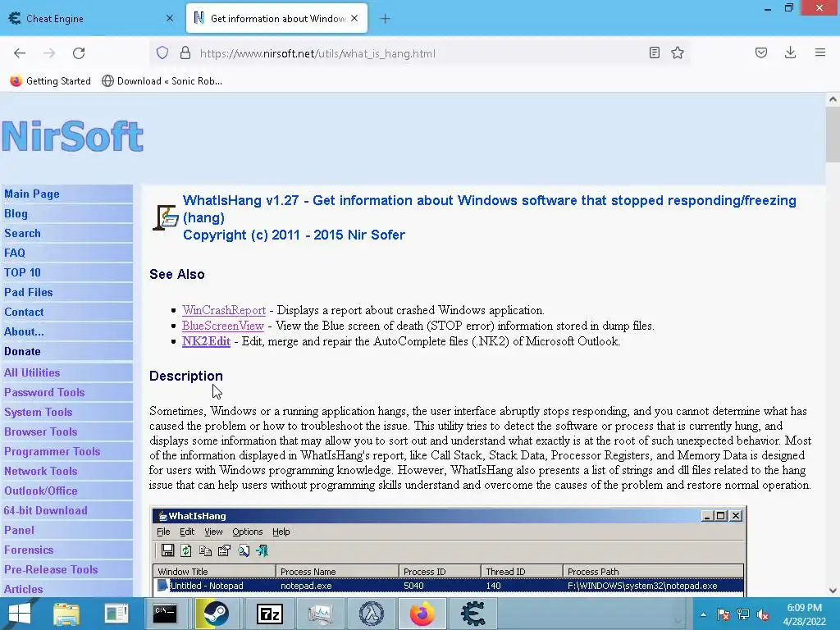This screenshot has height=630, width=840.
Task: Open the Getting Started bookmark
Action: point(50,81)
